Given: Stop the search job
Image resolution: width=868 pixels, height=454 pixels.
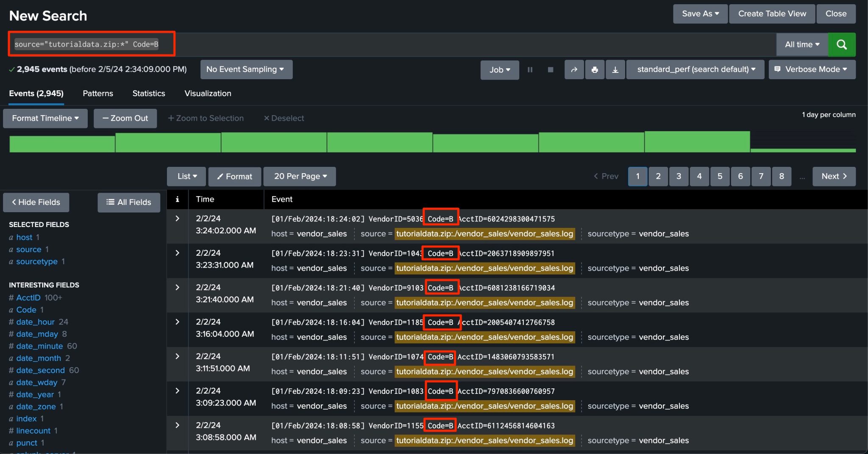Looking at the screenshot, I should tap(550, 69).
